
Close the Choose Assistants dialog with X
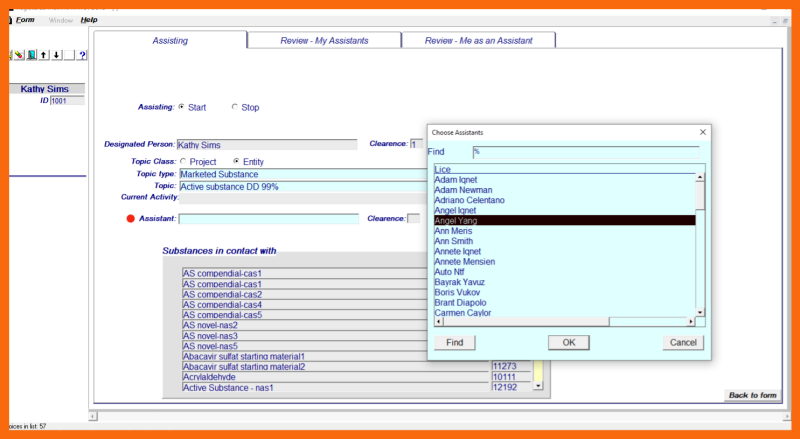tap(703, 131)
